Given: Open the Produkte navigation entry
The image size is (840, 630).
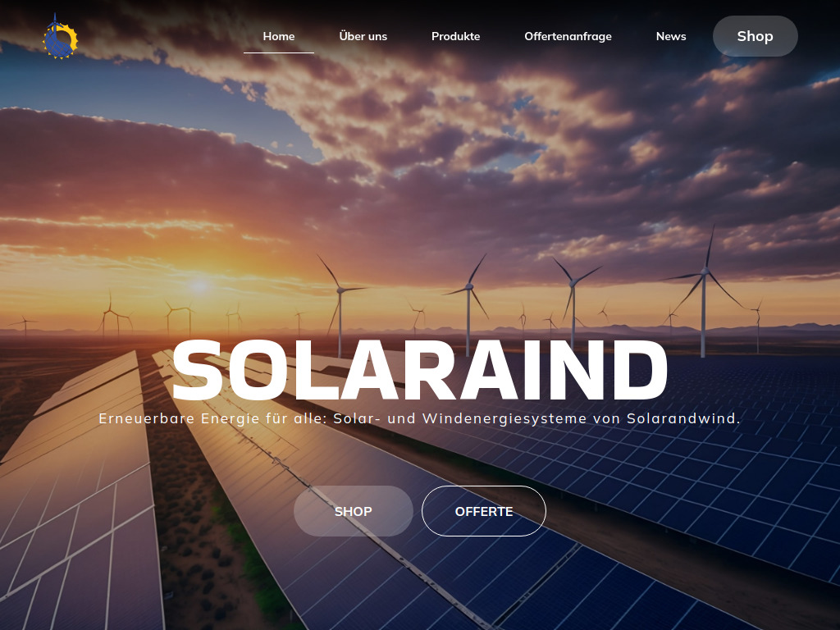Looking at the screenshot, I should (456, 36).
